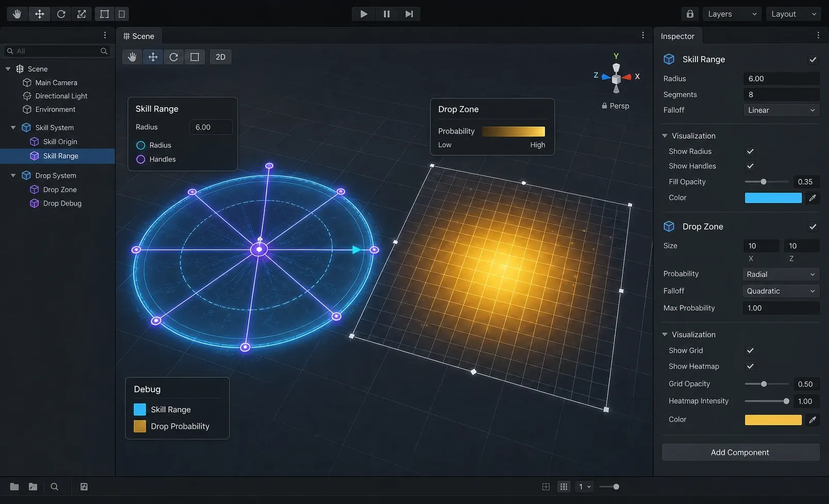The width and height of the screenshot is (829, 504).
Task: Toggle Handles option in Skill Range overlay
Action: point(141,159)
